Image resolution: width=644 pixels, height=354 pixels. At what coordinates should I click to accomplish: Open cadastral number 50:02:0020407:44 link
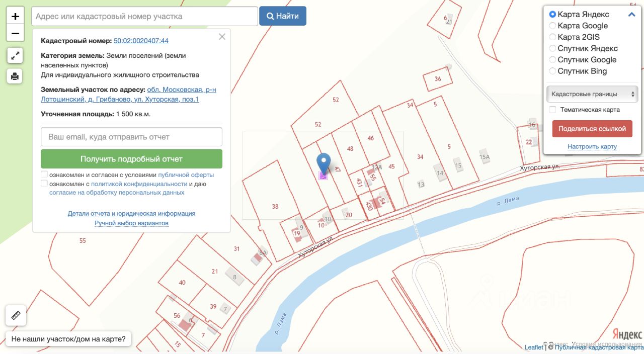141,41
